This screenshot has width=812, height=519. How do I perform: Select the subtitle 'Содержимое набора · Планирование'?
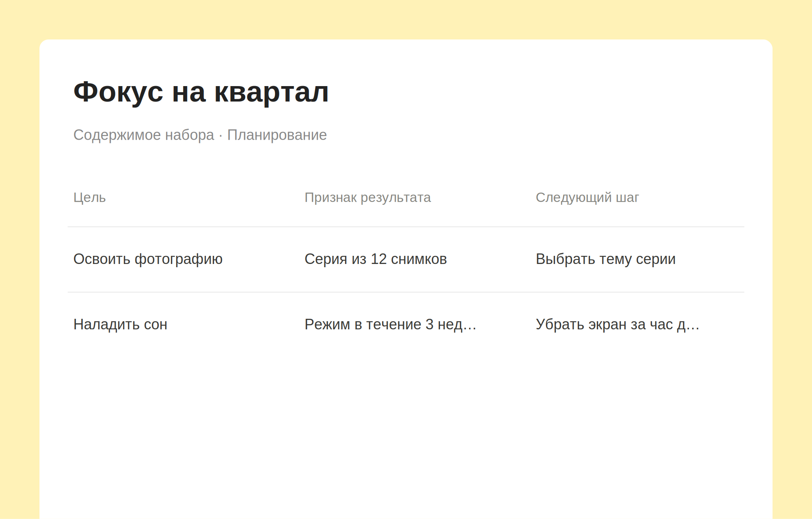pyautogui.click(x=200, y=135)
